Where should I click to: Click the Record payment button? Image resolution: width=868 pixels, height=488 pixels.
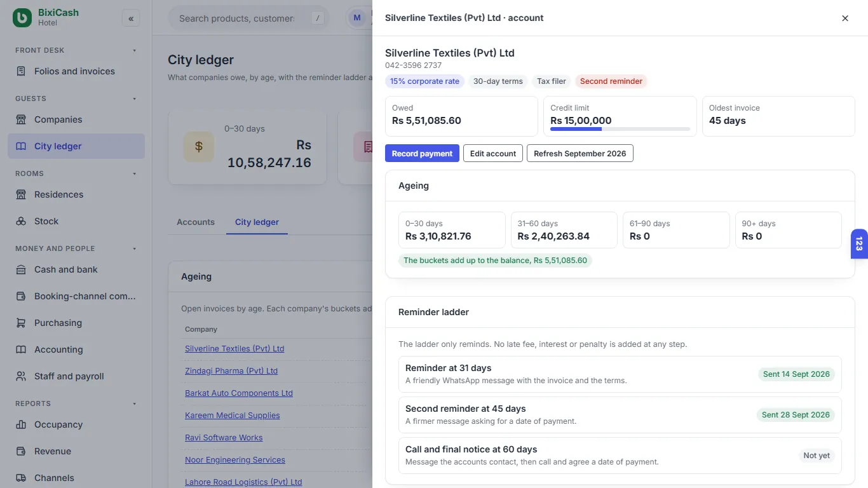[x=422, y=153]
